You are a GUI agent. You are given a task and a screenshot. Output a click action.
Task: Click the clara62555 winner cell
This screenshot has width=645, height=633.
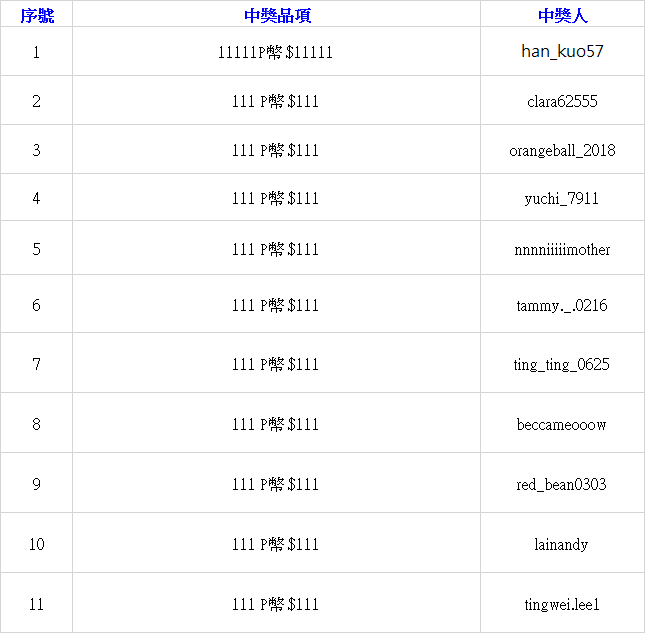point(562,101)
